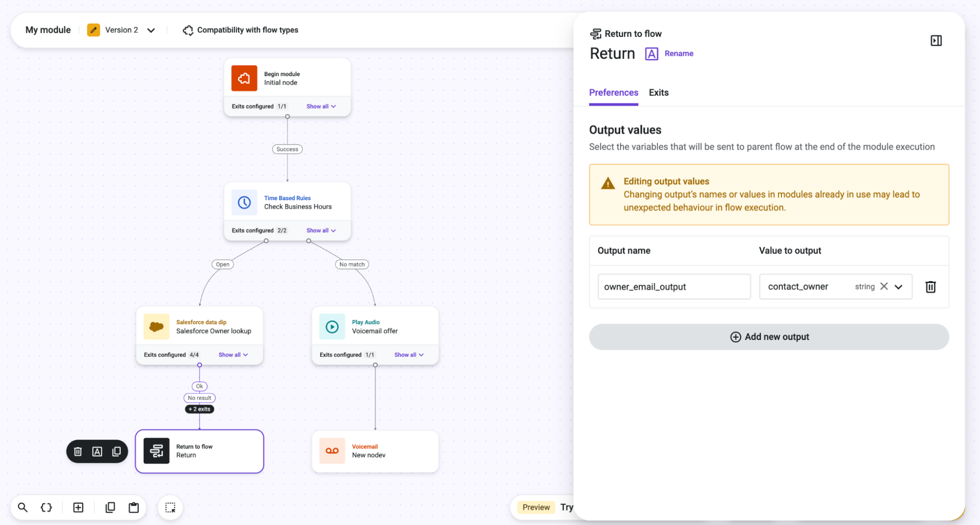
Task: Click the My module title
Action: click(x=48, y=30)
